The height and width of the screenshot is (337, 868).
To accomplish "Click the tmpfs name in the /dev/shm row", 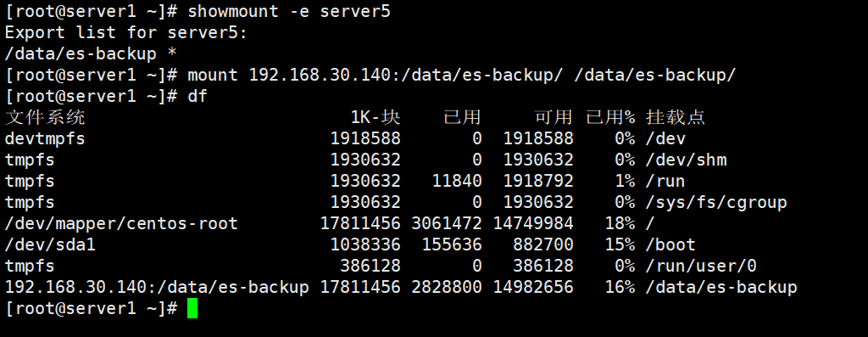I will tap(30, 160).
